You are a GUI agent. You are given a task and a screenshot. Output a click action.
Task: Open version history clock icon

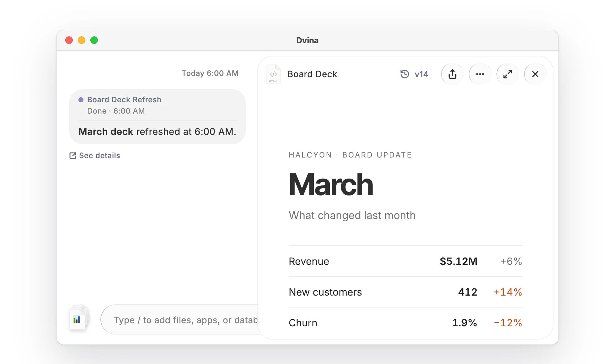tap(404, 74)
